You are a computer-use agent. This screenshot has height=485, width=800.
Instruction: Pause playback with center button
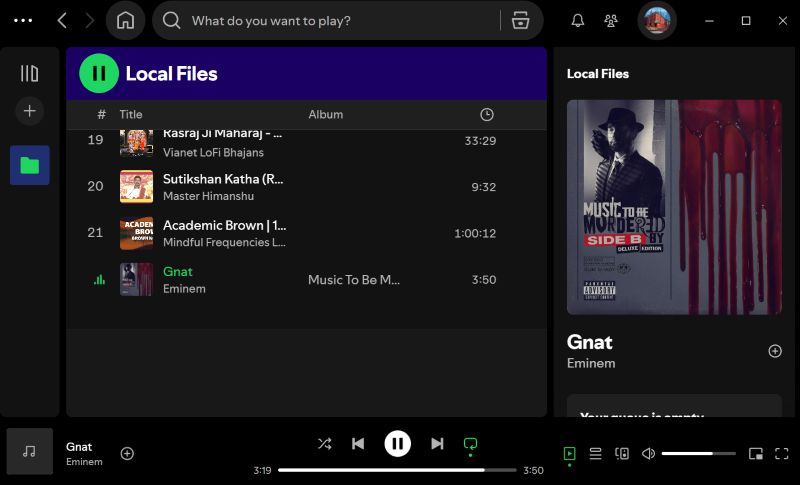pos(397,444)
